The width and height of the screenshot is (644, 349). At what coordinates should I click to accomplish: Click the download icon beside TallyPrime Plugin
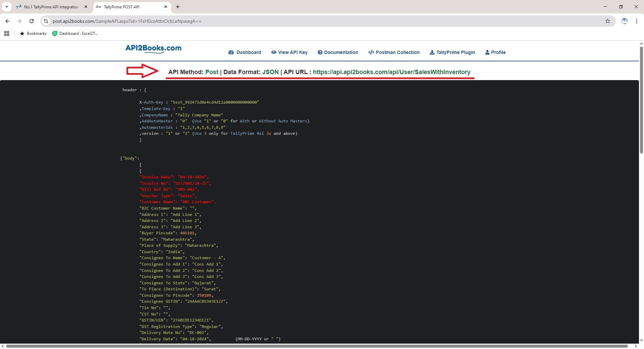click(432, 52)
